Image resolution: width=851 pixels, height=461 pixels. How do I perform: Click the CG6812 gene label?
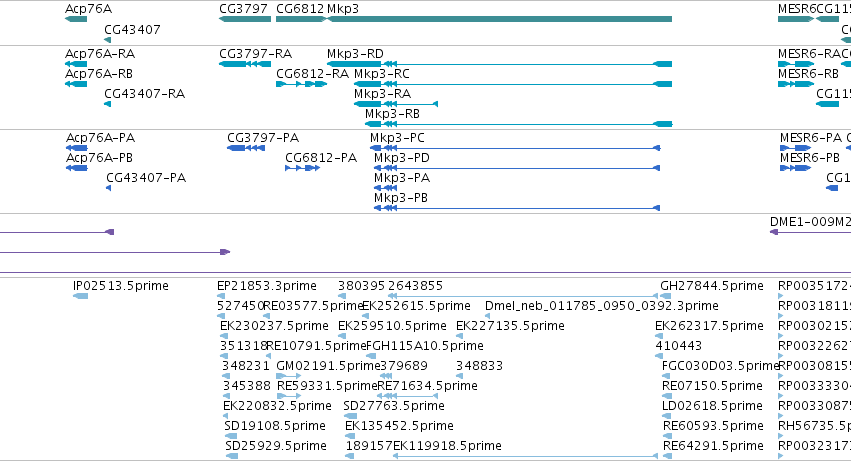pos(300,9)
